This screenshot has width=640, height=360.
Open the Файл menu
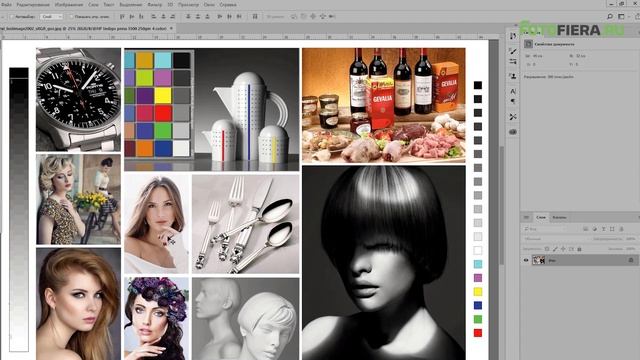(x=6, y=5)
